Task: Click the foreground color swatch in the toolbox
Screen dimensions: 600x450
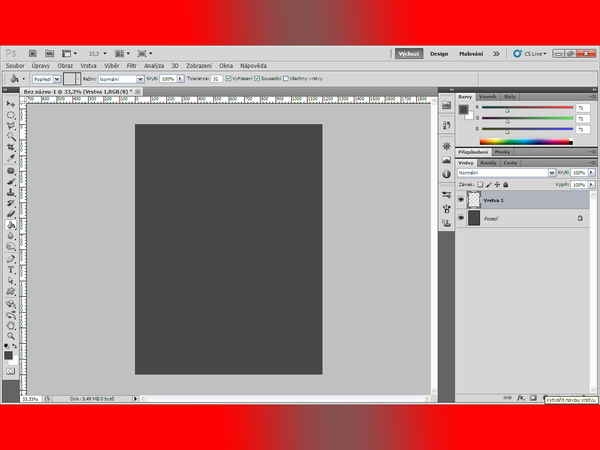Action: coord(8,354)
